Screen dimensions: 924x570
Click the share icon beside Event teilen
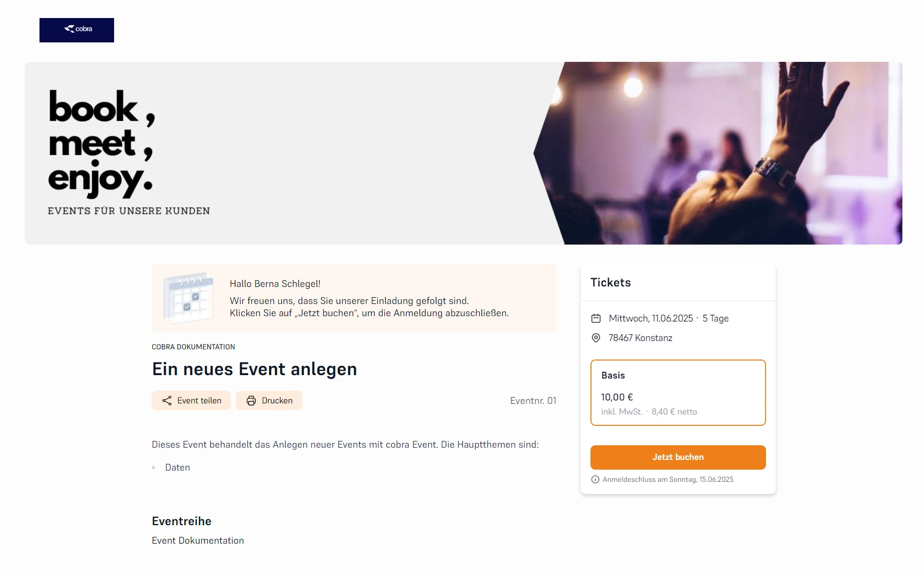click(167, 400)
